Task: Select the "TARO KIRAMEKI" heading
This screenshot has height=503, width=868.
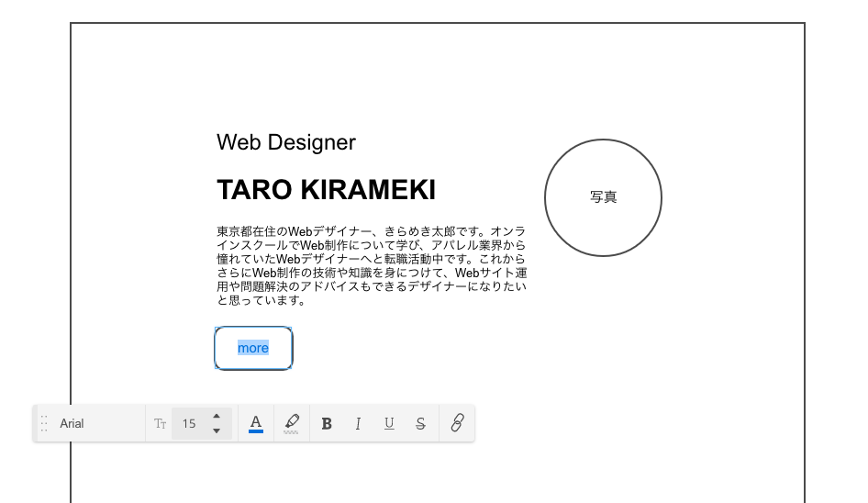Action: (326, 190)
